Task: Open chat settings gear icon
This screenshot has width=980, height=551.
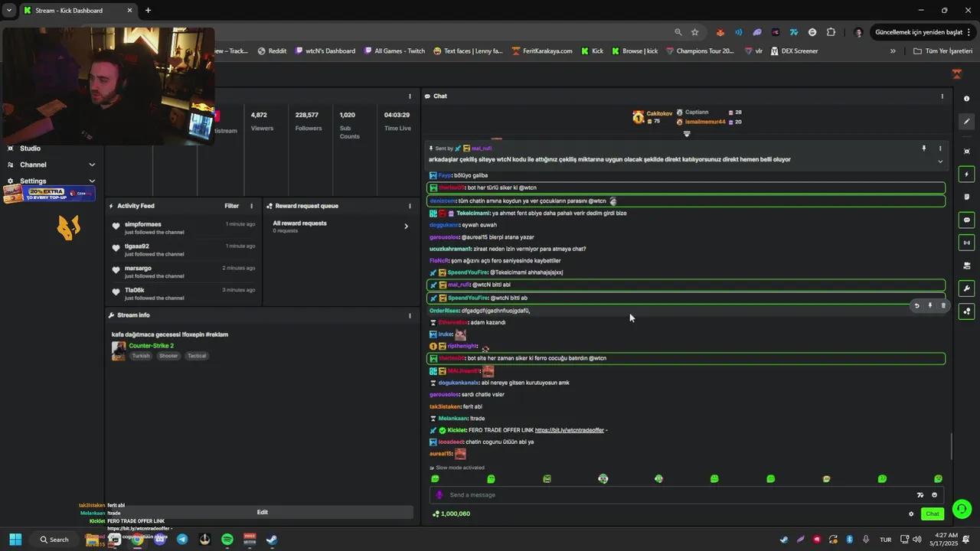Action: click(x=911, y=514)
